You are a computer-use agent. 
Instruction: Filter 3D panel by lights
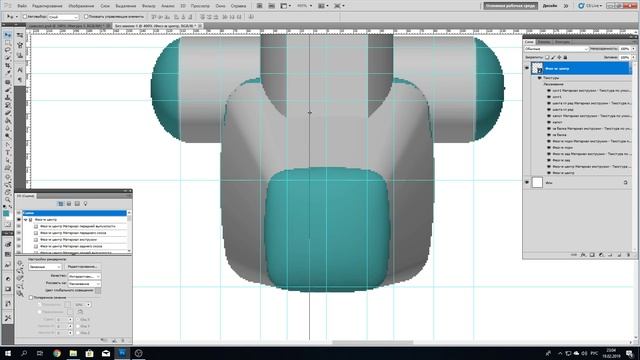coord(85,204)
